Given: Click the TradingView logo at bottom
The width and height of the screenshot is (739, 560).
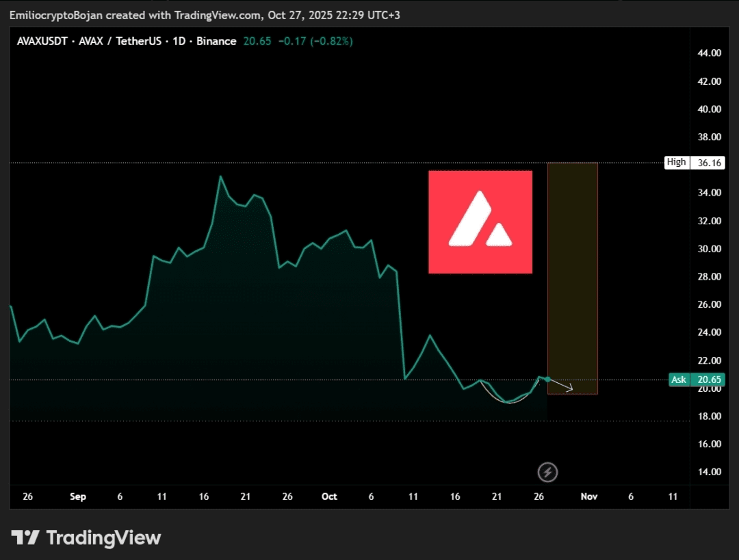Looking at the screenshot, I should 86,537.
